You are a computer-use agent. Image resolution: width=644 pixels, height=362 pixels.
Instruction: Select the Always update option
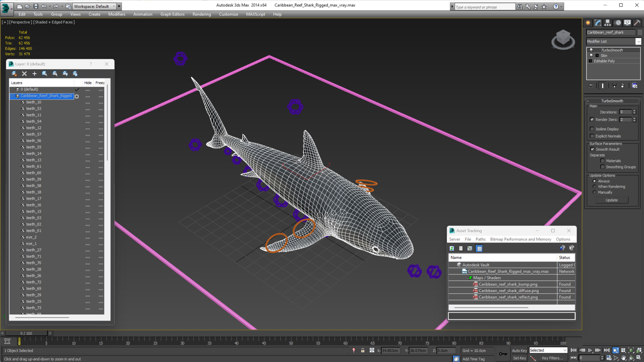click(x=594, y=181)
